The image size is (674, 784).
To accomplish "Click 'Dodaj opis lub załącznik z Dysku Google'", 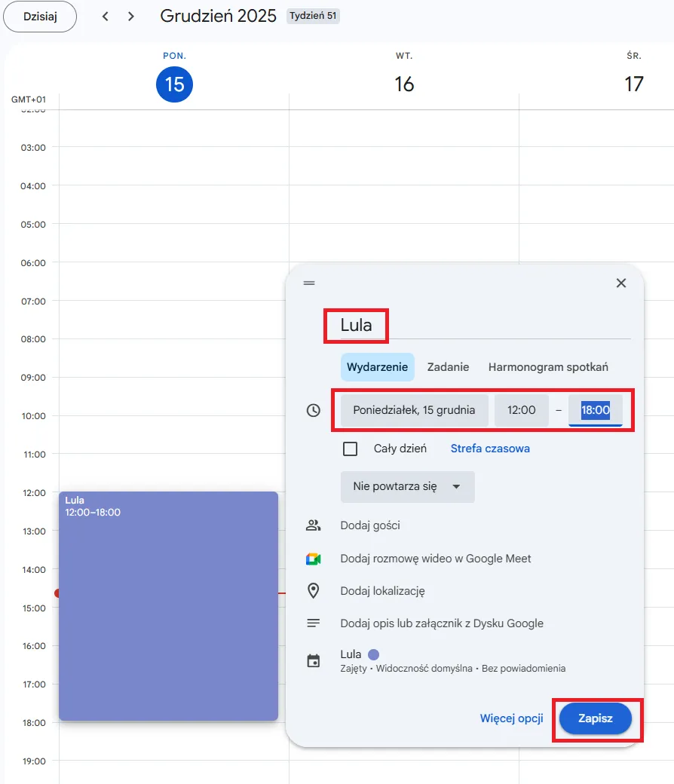I will coord(442,623).
